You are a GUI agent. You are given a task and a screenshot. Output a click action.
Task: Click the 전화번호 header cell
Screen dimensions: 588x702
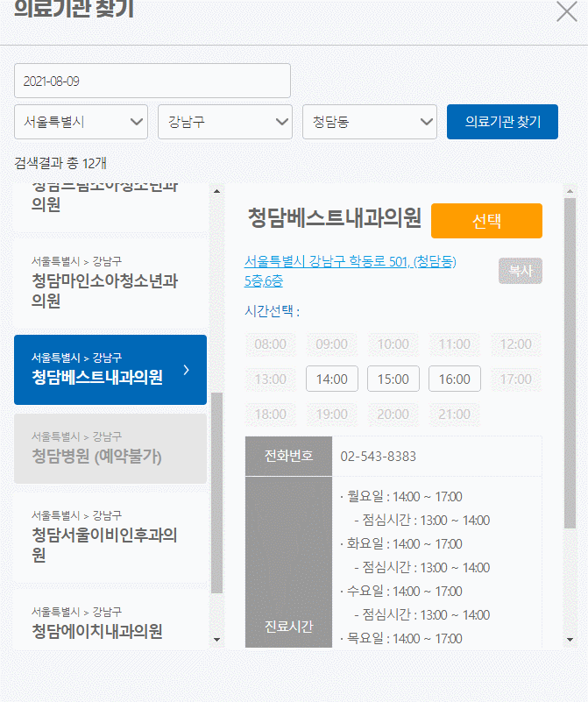(x=288, y=456)
